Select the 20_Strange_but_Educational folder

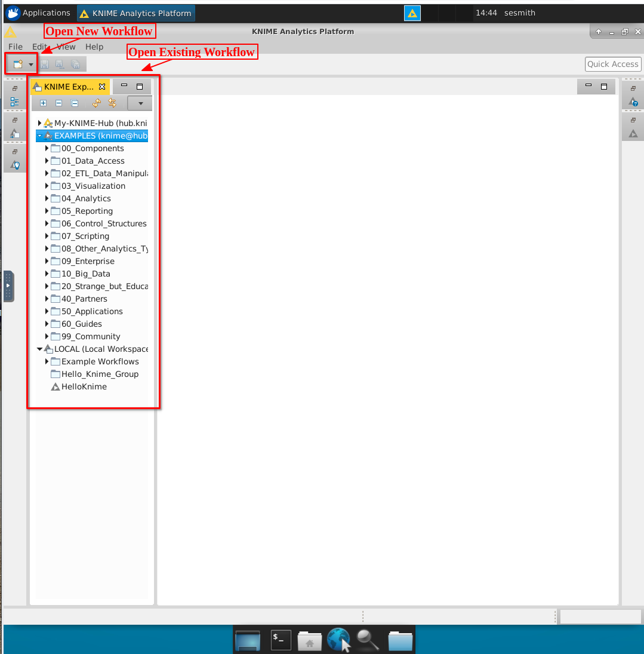click(x=100, y=286)
